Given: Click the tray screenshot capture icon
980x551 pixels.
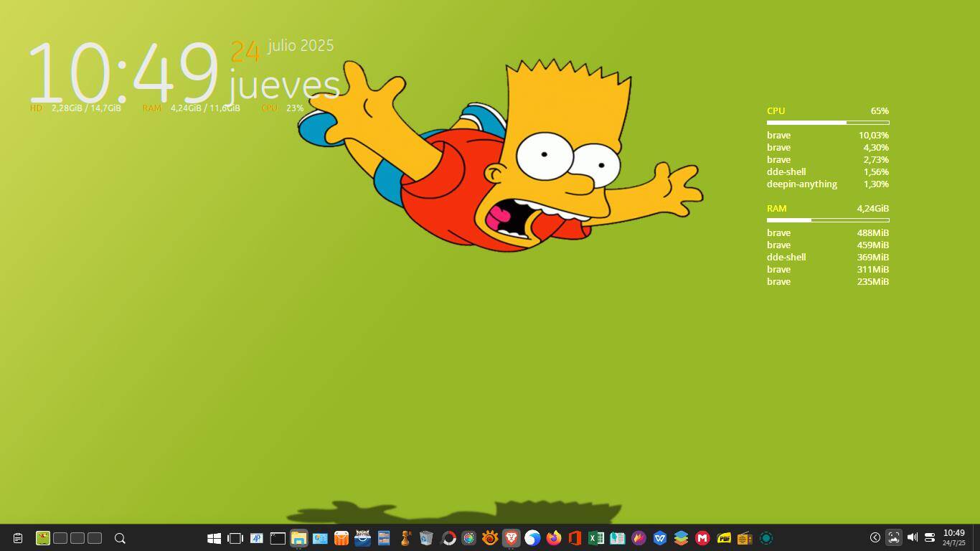Looking at the screenshot, I should click(894, 537).
